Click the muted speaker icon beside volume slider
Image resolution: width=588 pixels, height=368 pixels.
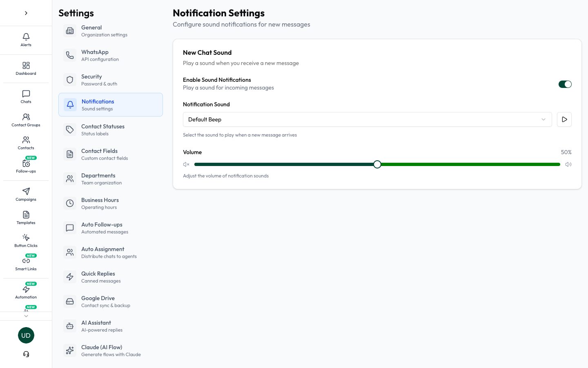pos(186,164)
